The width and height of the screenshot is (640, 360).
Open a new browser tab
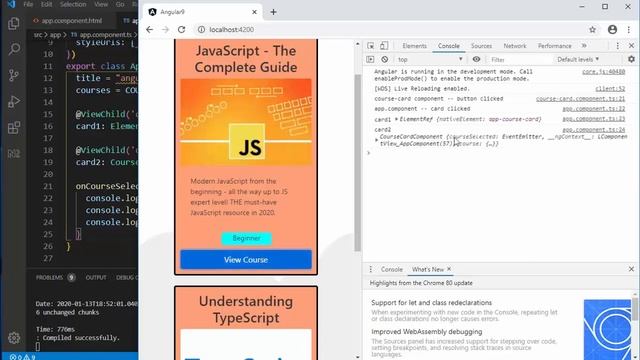pyautogui.click(x=273, y=12)
